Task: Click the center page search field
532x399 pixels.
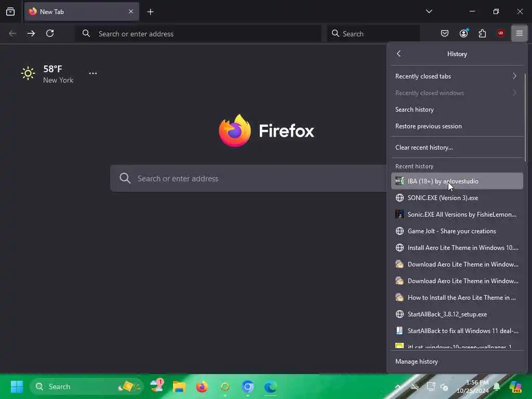Action: 248,179
